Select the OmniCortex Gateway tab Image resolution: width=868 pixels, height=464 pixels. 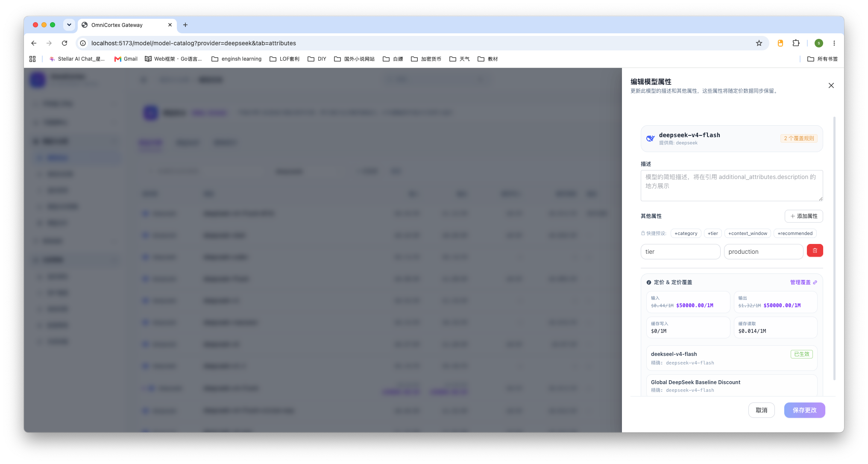tap(127, 25)
